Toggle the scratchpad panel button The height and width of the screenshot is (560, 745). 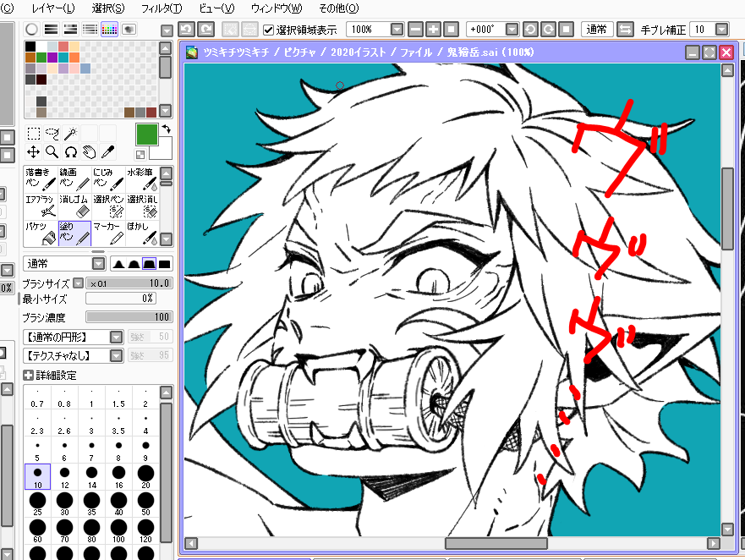(129, 30)
